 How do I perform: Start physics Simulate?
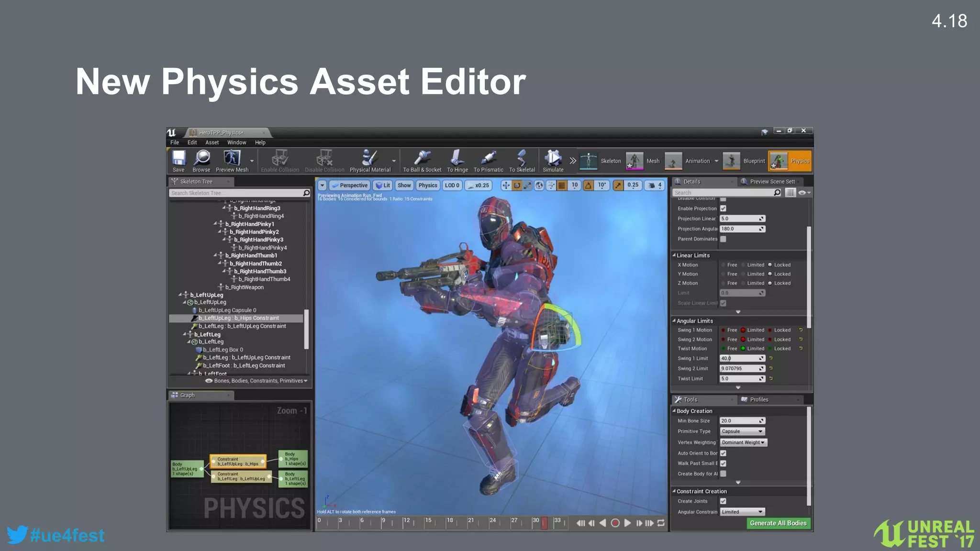[553, 161]
